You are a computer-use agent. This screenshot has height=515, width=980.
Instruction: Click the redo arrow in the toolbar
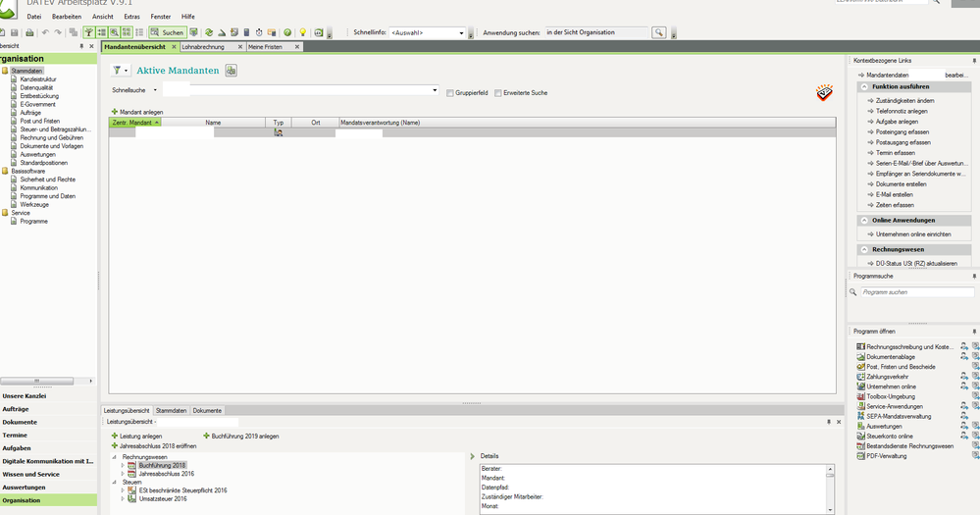[x=58, y=32]
